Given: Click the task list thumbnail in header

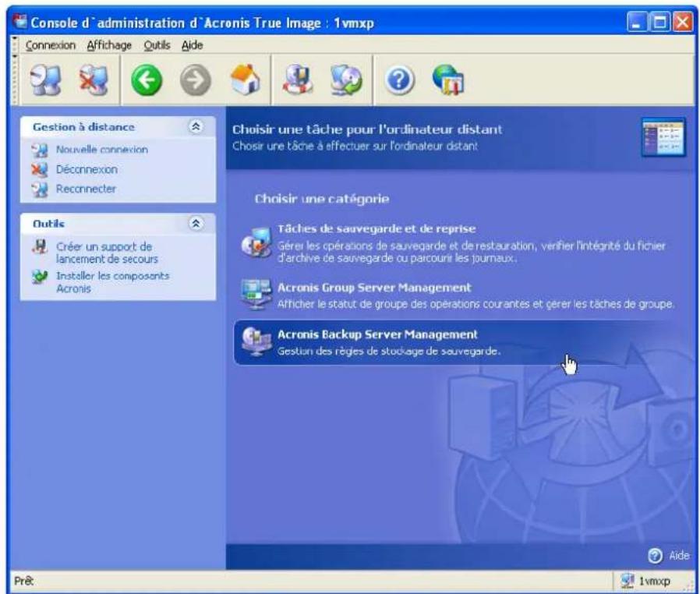Looking at the screenshot, I should (x=663, y=137).
